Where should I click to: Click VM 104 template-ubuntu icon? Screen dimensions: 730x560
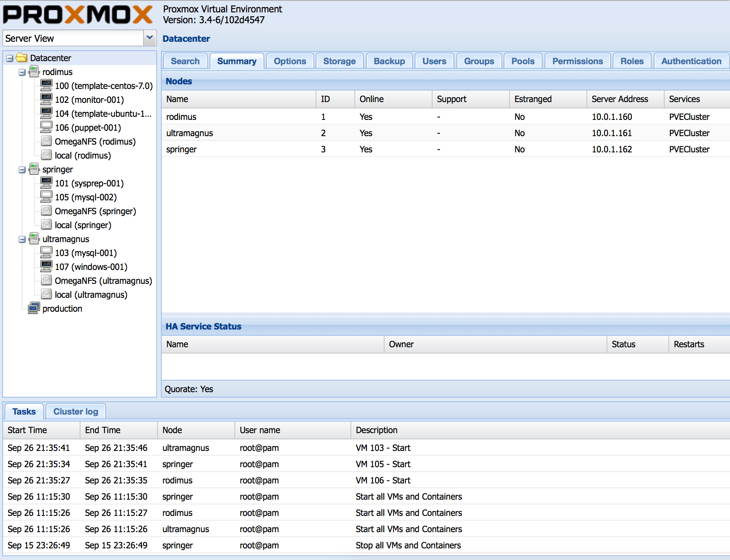(x=46, y=113)
